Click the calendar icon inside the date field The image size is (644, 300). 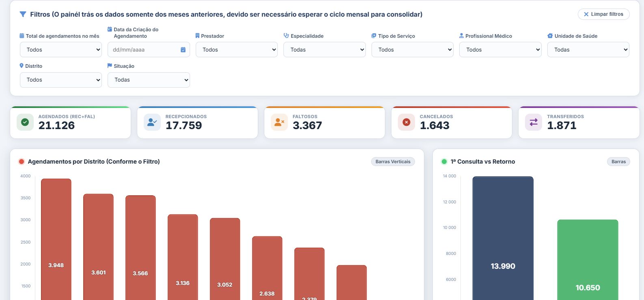183,50
